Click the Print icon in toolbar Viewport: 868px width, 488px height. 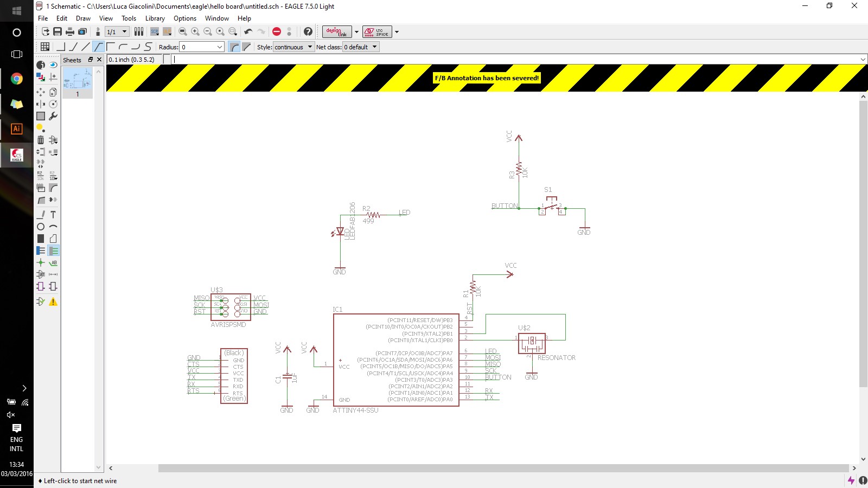tap(70, 32)
